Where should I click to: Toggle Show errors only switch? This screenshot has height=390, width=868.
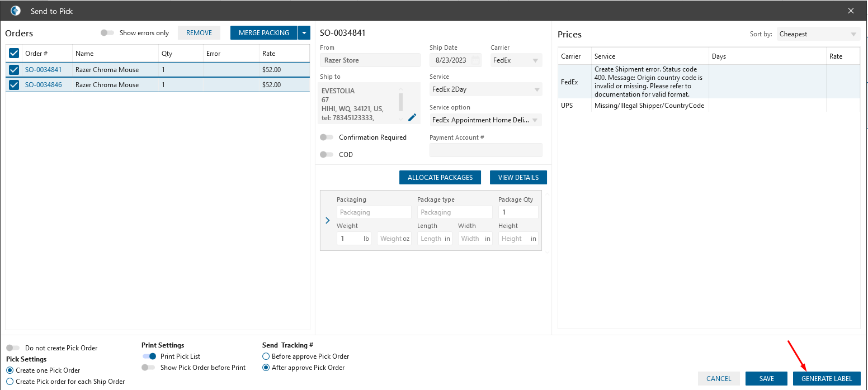pyautogui.click(x=107, y=33)
